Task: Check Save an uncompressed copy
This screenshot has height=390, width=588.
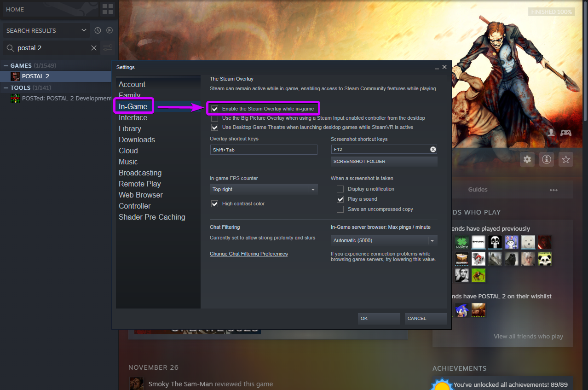Action: [340, 210]
